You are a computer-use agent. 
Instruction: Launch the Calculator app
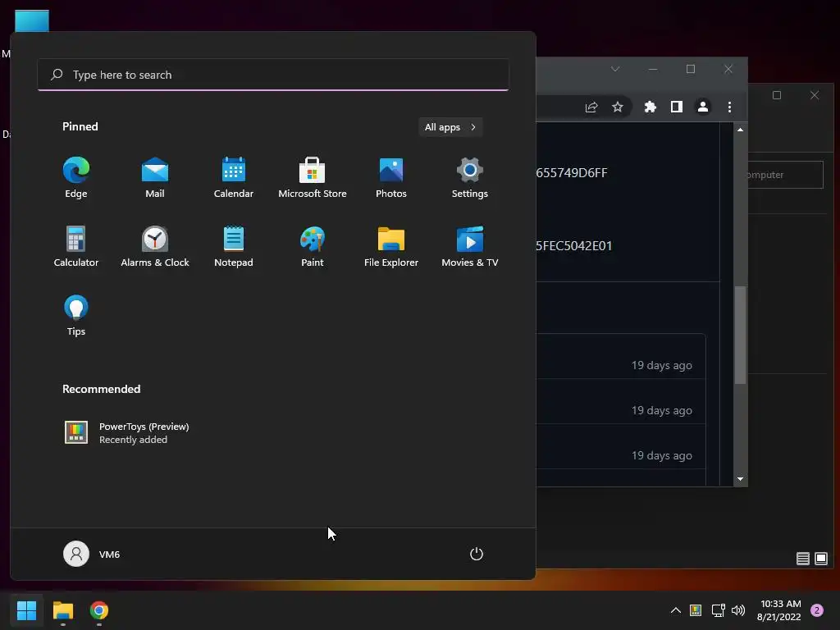coord(76,246)
